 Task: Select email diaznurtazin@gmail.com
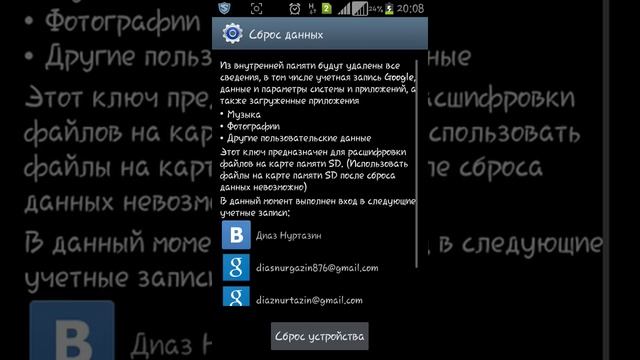pyautogui.click(x=309, y=300)
